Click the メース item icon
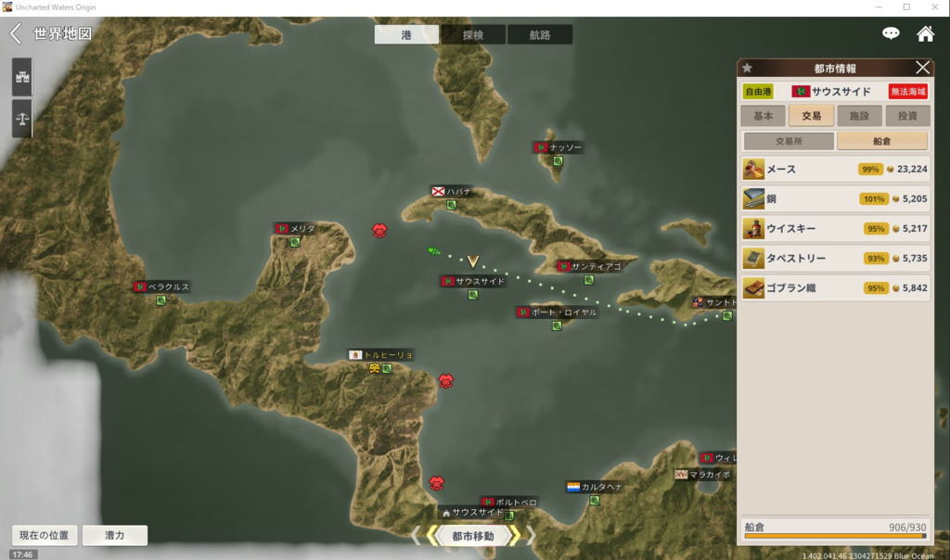The width and height of the screenshot is (950, 560). point(753,169)
